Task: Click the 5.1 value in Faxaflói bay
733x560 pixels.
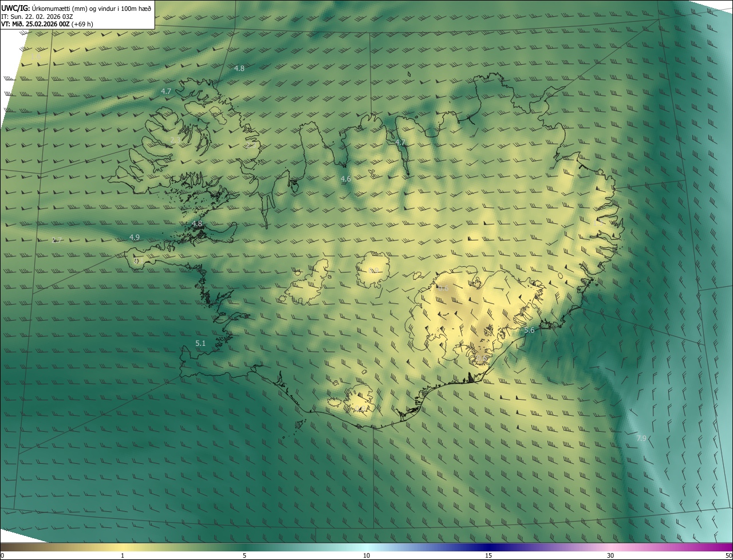Action: [200, 344]
